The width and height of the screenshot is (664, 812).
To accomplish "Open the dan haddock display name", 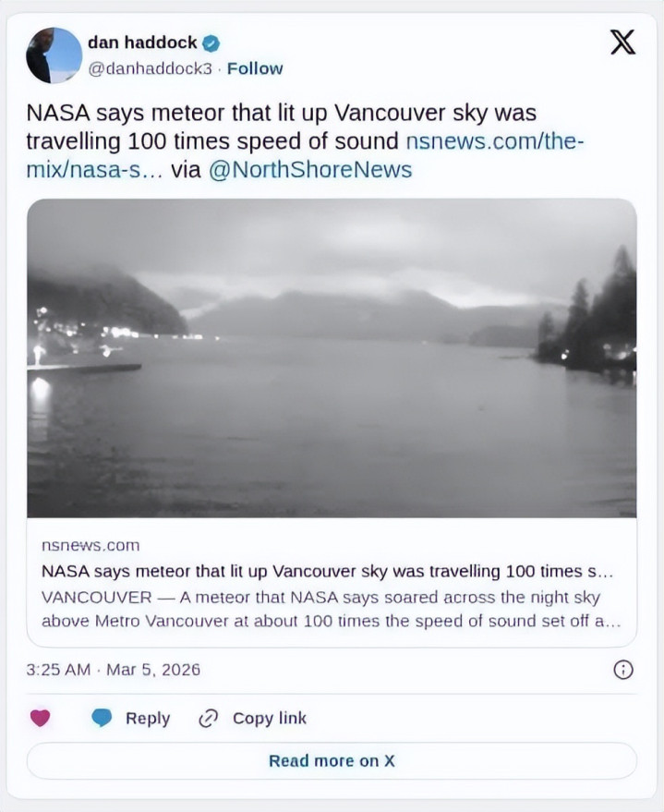I will [142, 42].
